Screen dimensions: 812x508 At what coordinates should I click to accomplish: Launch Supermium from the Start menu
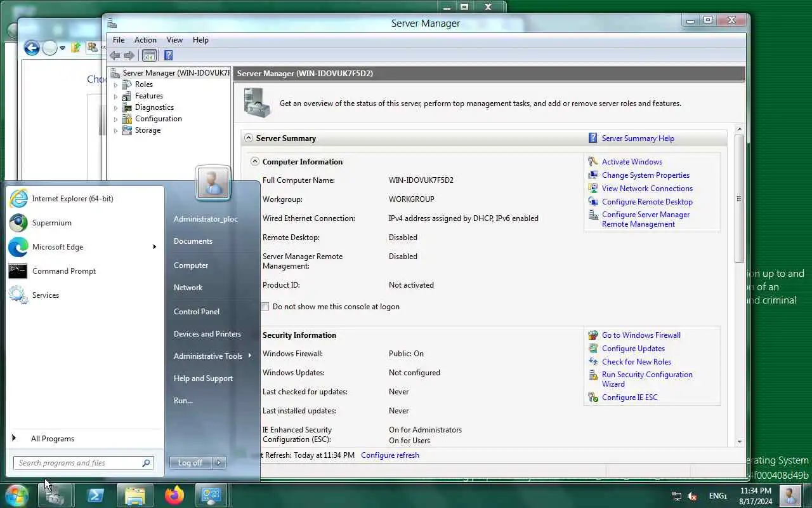pos(52,223)
